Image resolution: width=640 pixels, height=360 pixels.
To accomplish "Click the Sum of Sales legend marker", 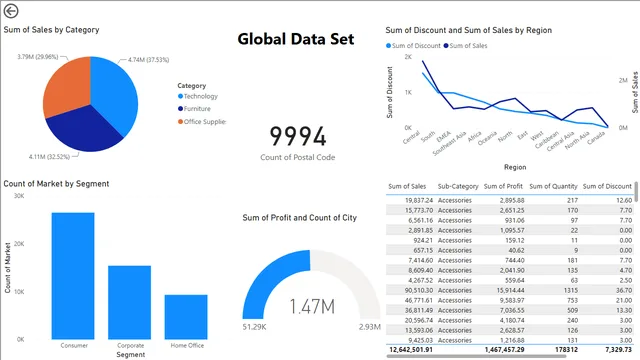I will [x=446, y=46].
